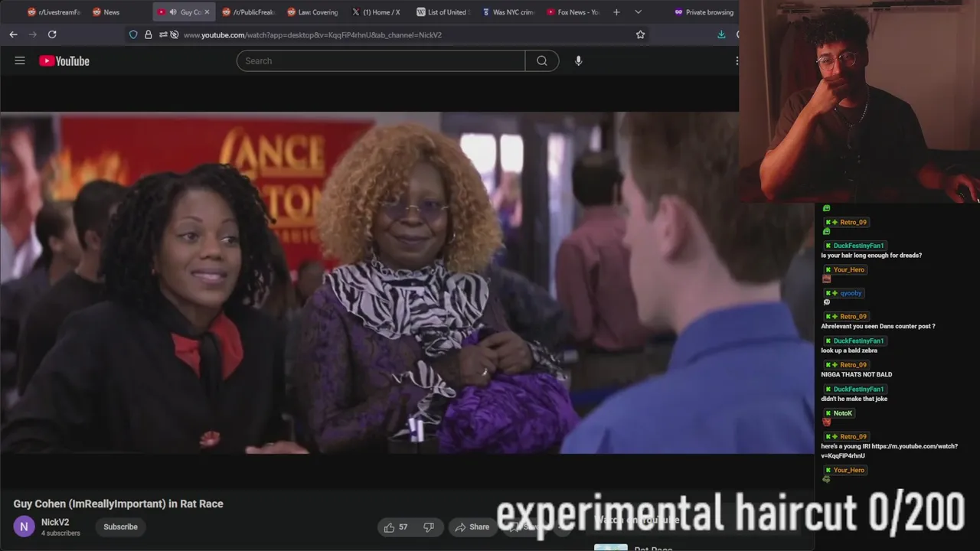Click chat message 'look up a bald zebra'
Image resolution: width=980 pixels, height=551 pixels.
pos(849,350)
